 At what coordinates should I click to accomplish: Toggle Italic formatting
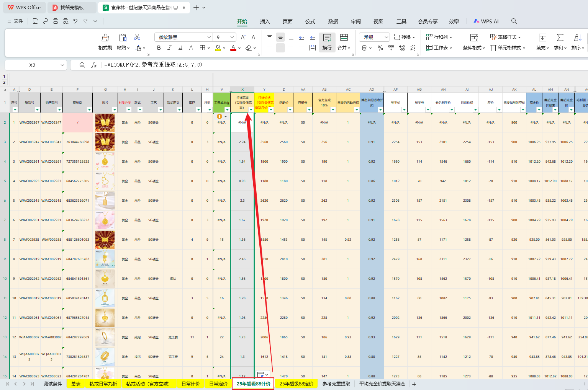tap(169, 48)
